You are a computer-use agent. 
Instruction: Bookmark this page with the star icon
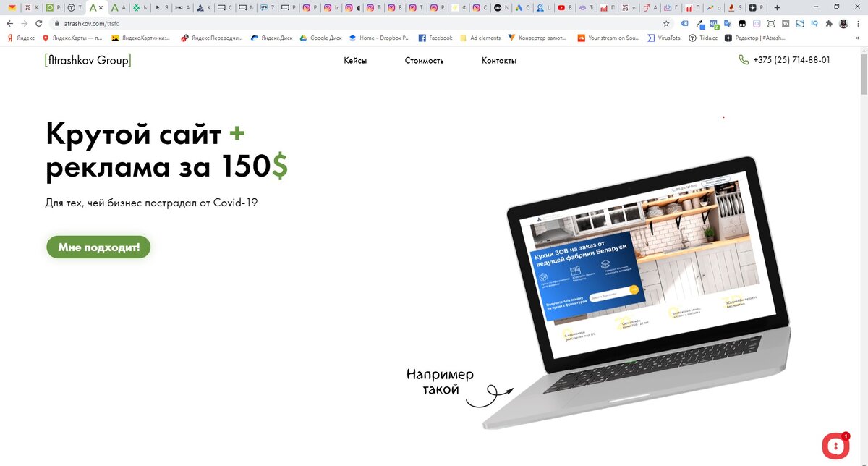[x=666, y=23]
